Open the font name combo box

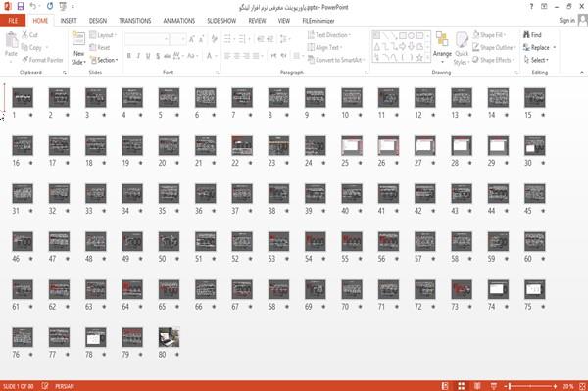coord(146,39)
